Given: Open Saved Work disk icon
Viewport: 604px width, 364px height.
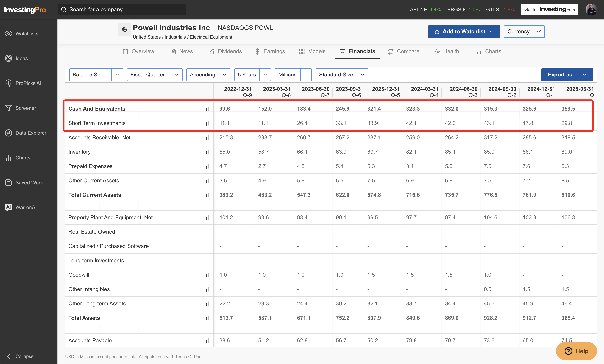Looking at the screenshot, I should click(x=9, y=183).
